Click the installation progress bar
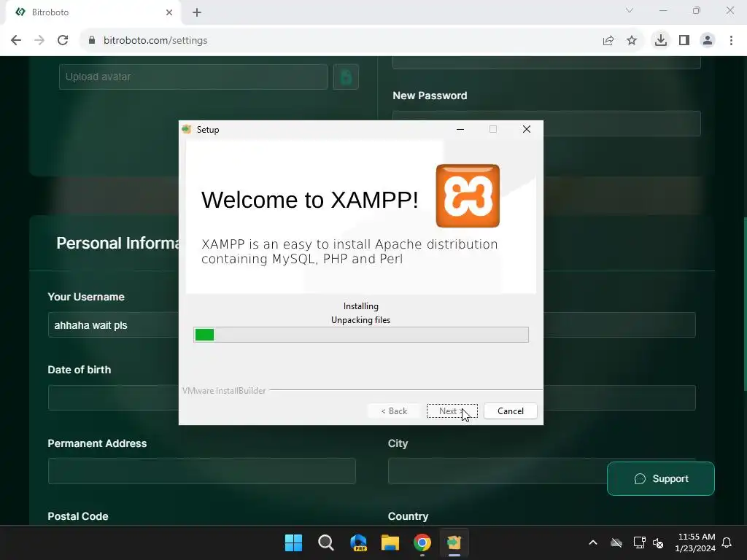The width and height of the screenshot is (747, 560). (x=361, y=335)
